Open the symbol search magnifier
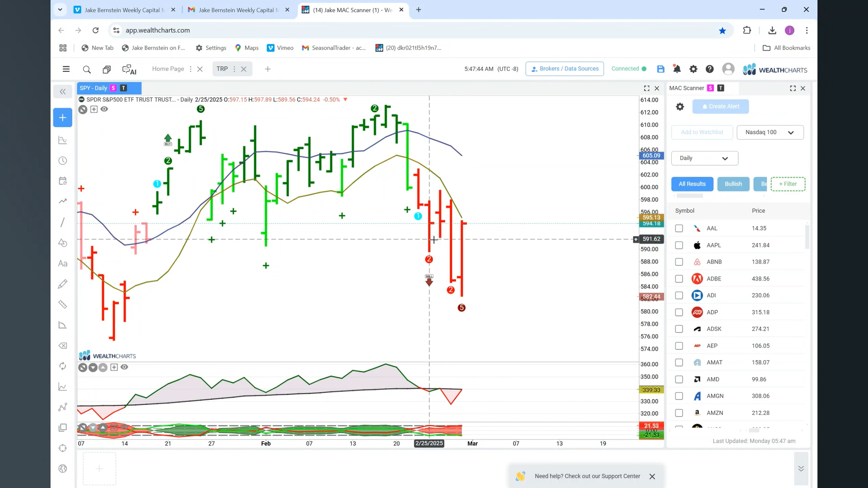This screenshot has height=488, width=868. pyautogui.click(x=87, y=69)
